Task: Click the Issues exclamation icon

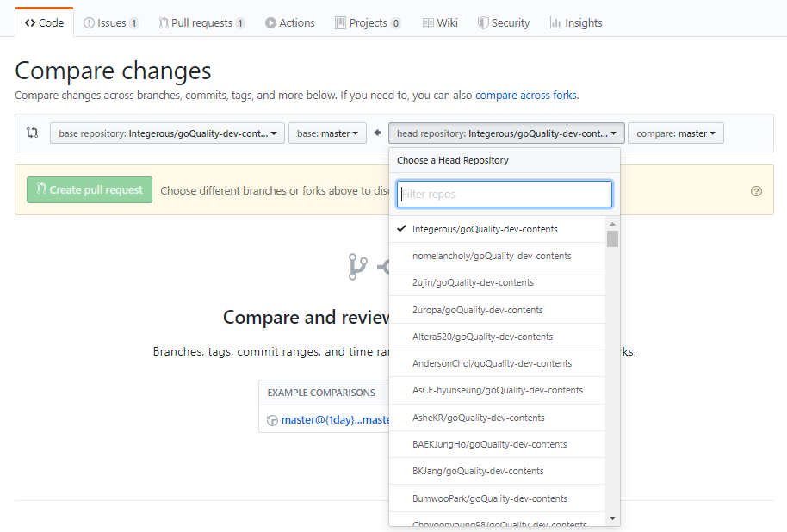Action: tap(89, 22)
